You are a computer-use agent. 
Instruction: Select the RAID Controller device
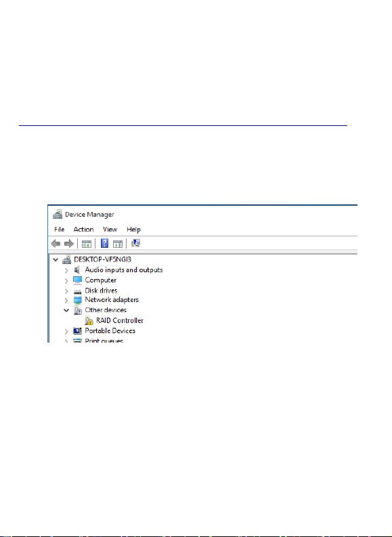[119, 320]
